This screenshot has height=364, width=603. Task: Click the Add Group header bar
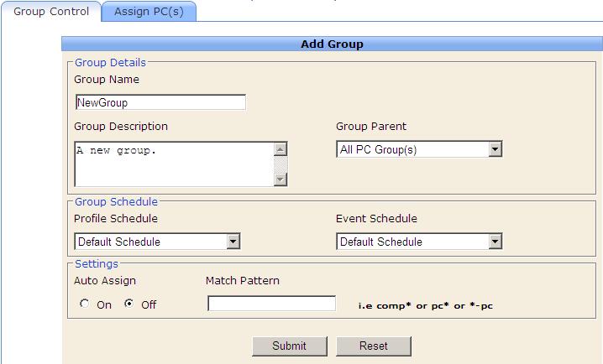[x=332, y=44]
